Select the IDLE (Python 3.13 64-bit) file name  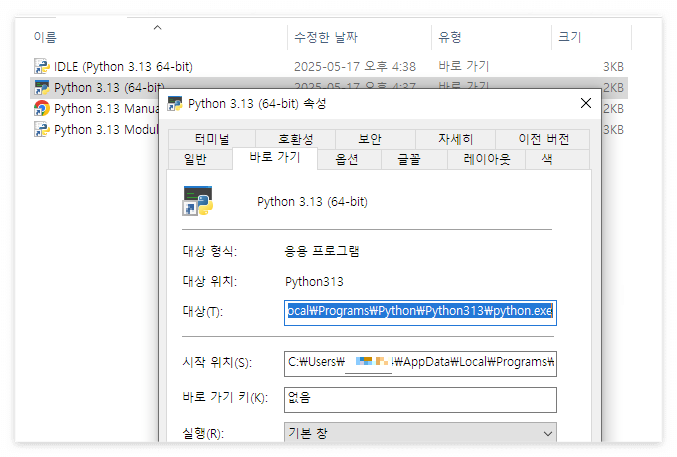point(123,67)
